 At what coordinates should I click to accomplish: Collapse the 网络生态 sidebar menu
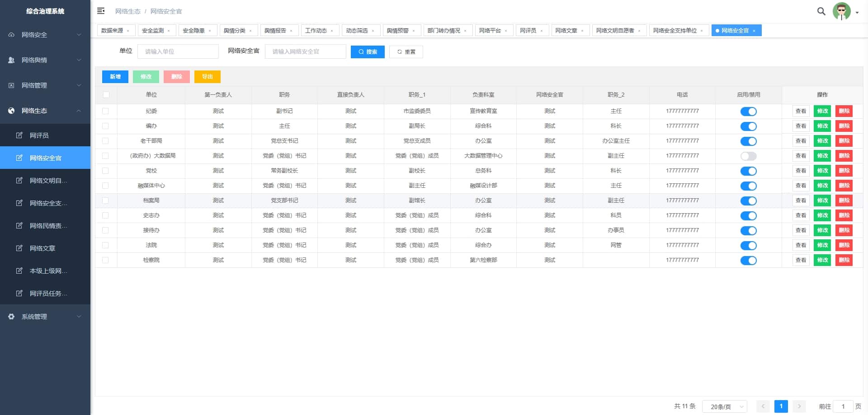[45, 111]
